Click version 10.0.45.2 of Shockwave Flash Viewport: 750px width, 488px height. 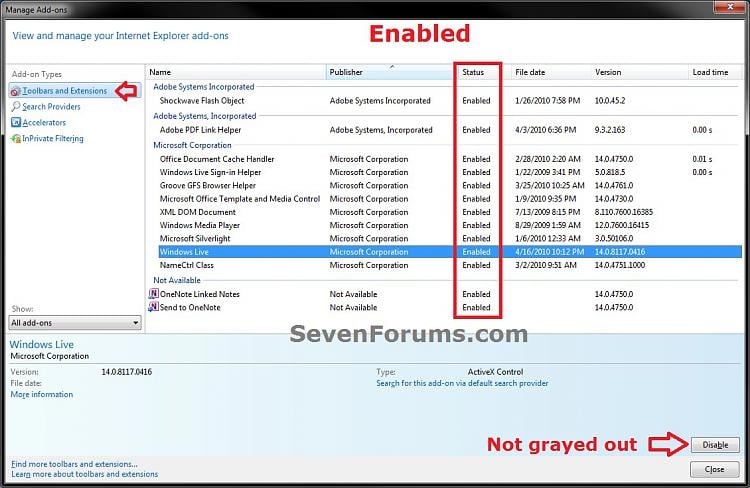(610, 101)
